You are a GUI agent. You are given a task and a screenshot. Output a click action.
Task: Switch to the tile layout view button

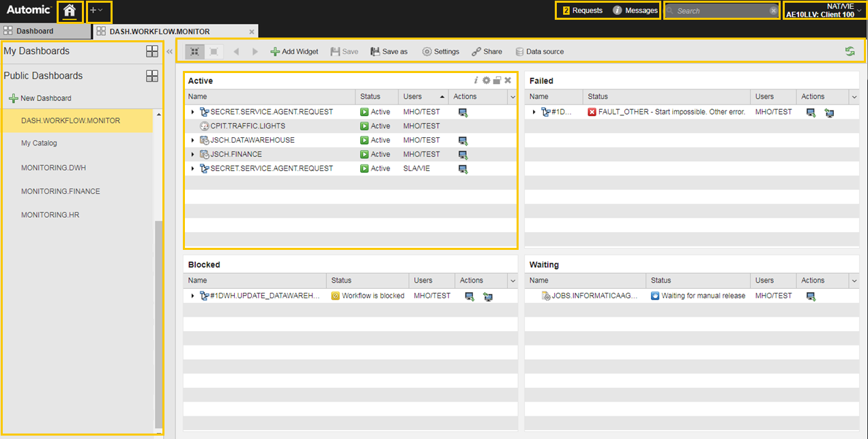[x=194, y=51]
